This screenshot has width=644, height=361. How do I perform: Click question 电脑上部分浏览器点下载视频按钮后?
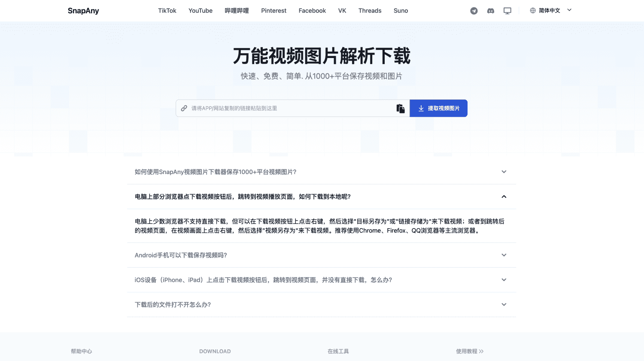(x=243, y=197)
